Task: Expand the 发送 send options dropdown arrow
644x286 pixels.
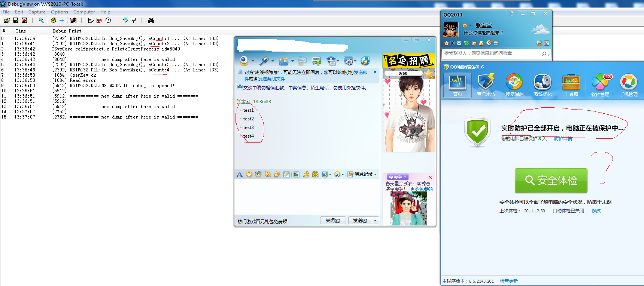Action: coord(375,221)
